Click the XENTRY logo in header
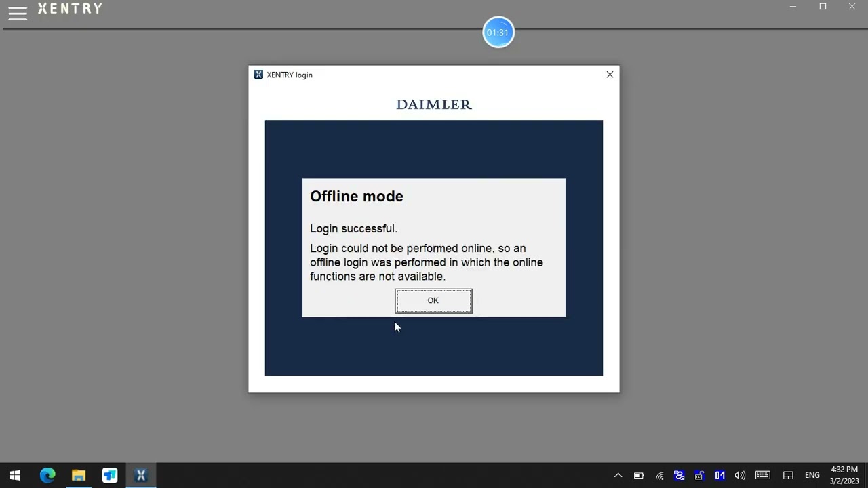This screenshot has height=488, width=868. tap(70, 9)
